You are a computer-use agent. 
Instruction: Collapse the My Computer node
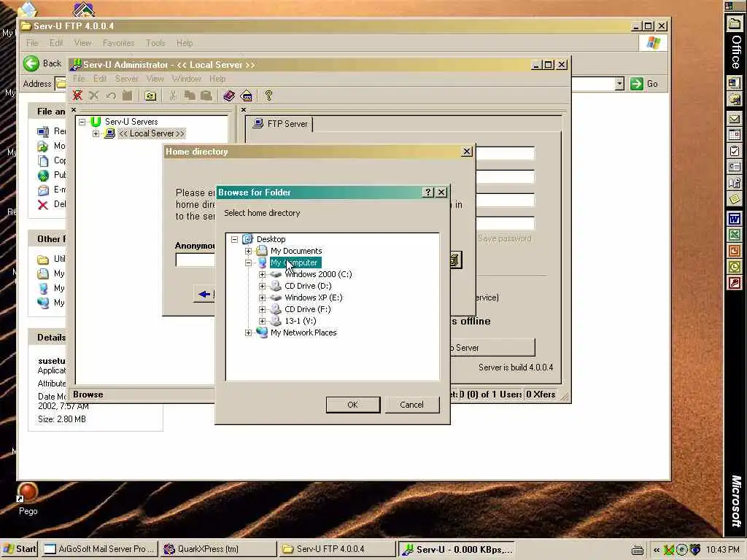coord(248,262)
